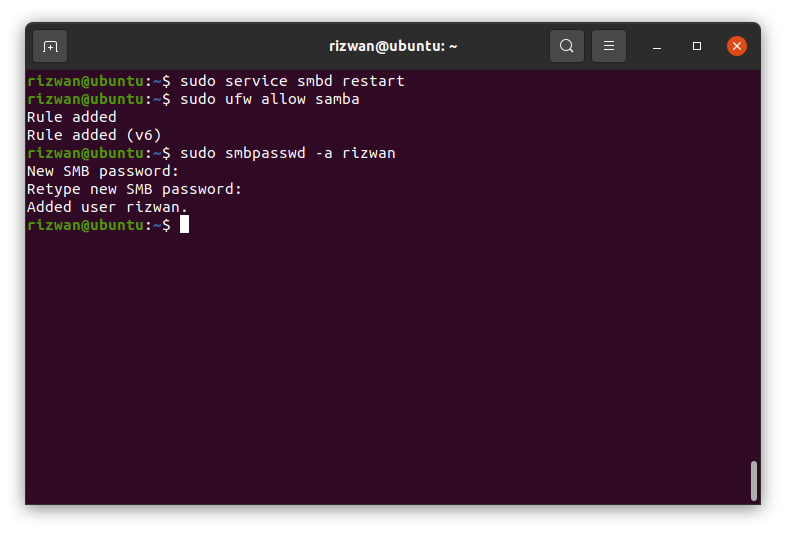Click the 'Retype new SMB password:' line

pos(134,189)
